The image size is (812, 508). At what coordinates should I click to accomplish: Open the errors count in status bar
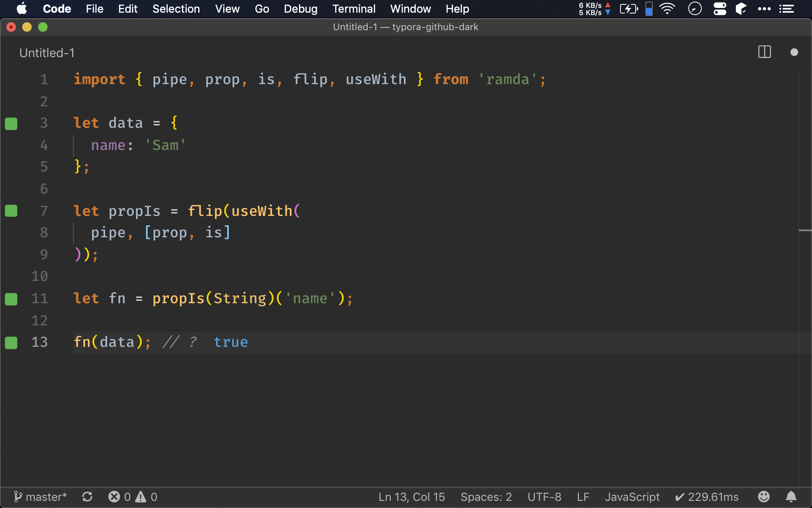click(119, 497)
